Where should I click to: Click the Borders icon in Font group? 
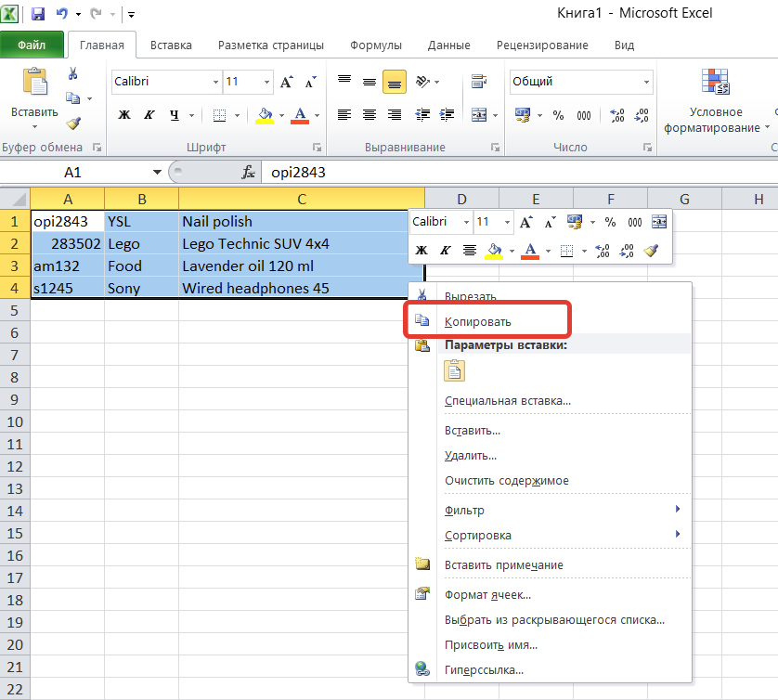219,116
